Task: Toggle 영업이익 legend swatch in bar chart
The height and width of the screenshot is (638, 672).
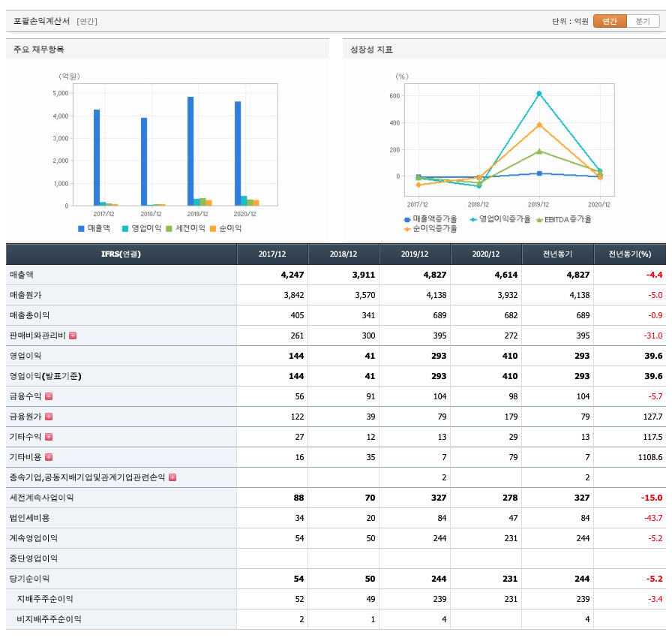Action: click(x=125, y=228)
